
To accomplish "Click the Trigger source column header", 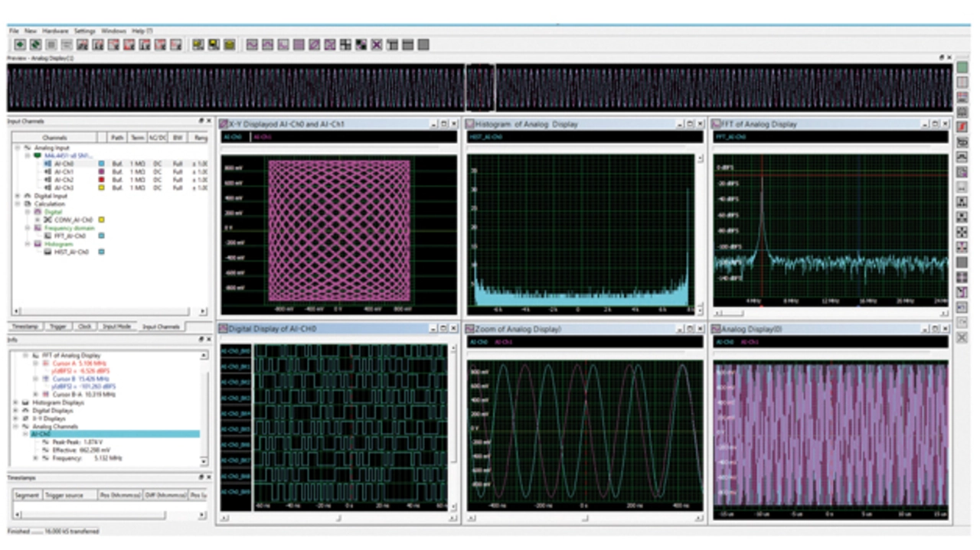I will pyautogui.click(x=64, y=495).
